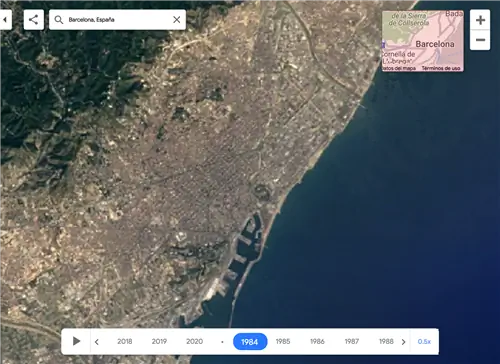Viewport: 500px width, 364px height.
Task: Go to previous years with left chevron
Action: (x=97, y=342)
